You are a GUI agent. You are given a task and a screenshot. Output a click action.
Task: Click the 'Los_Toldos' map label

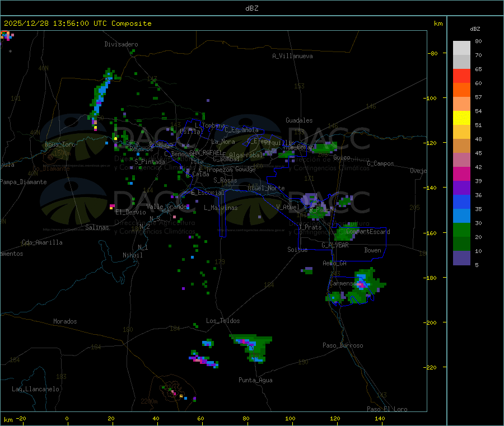pos(223,321)
